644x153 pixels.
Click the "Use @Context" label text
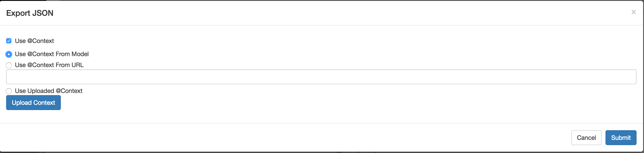click(x=35, y=41)
